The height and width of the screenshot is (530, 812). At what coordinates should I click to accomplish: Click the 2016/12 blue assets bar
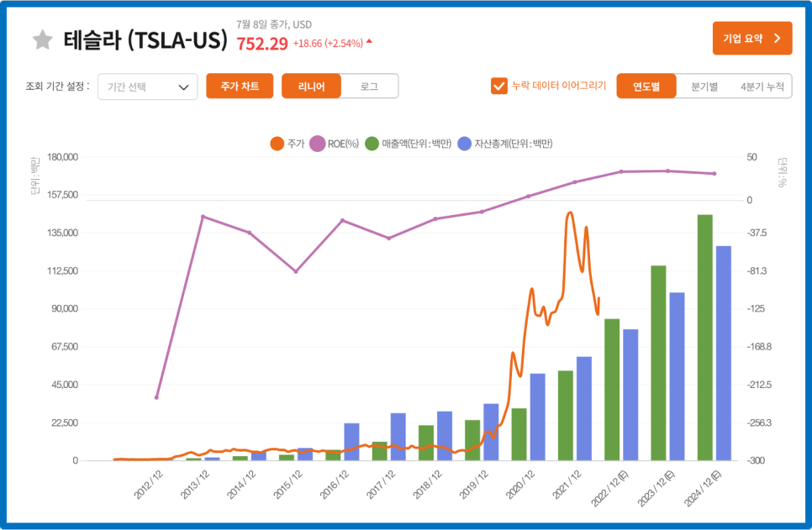coord(351,442)
